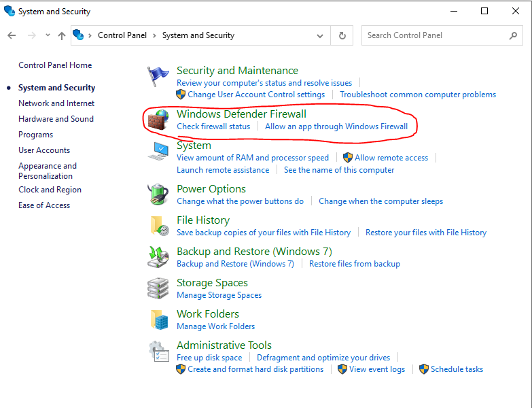
Task: Open Clock and Region category
Action: tap(50, 190)
